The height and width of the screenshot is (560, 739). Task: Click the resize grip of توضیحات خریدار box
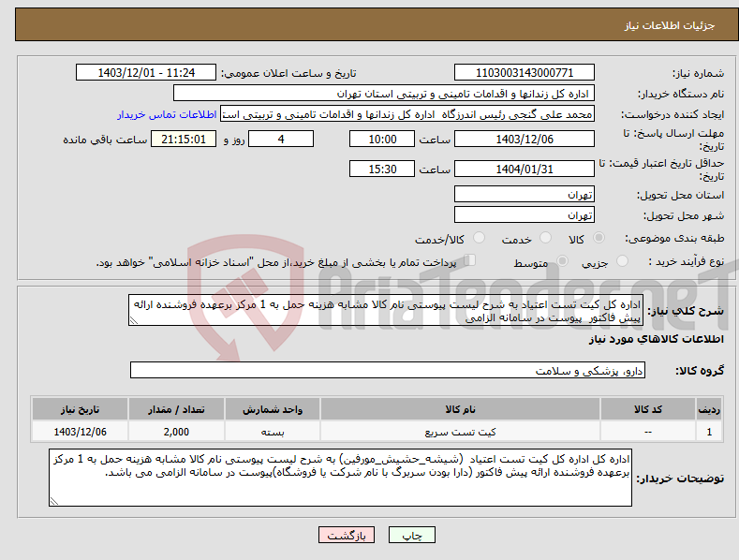[x=54, y=501]
